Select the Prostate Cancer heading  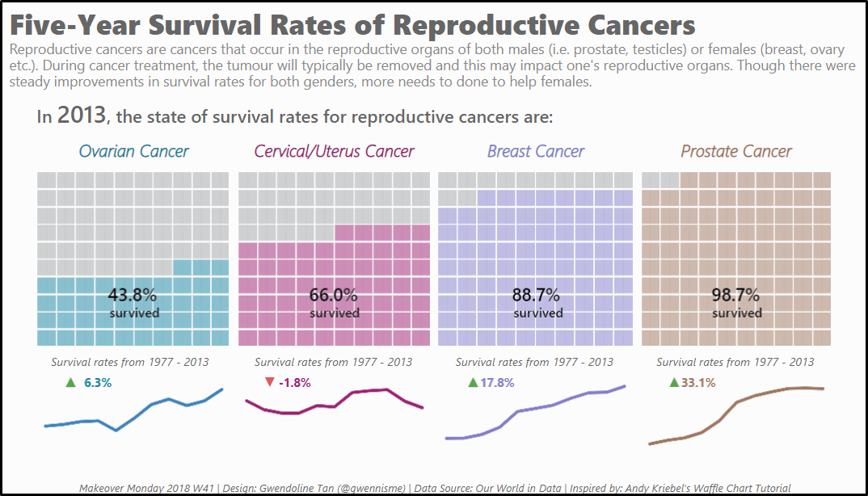point(735,151)
